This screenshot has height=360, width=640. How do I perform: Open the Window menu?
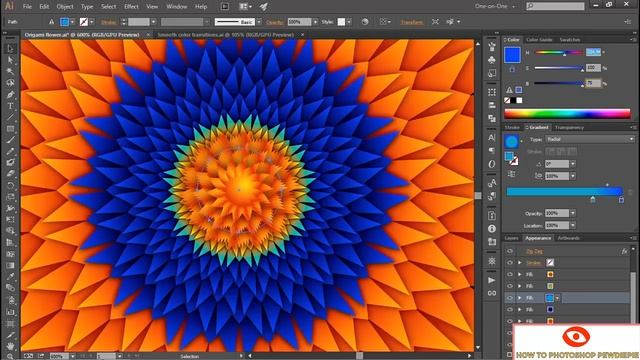click(176, 7)
